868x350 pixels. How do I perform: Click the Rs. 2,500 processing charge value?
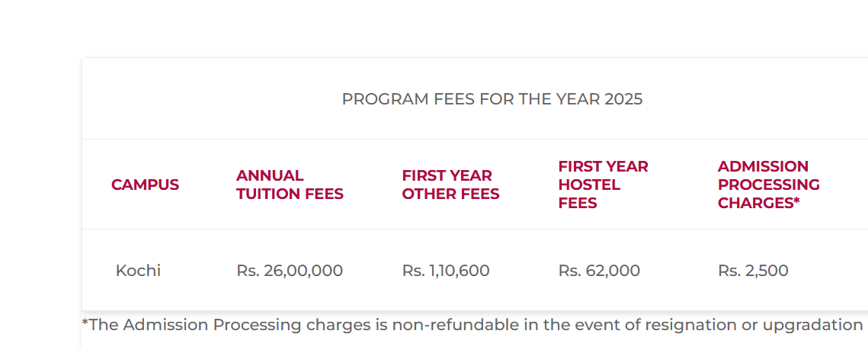753,271
